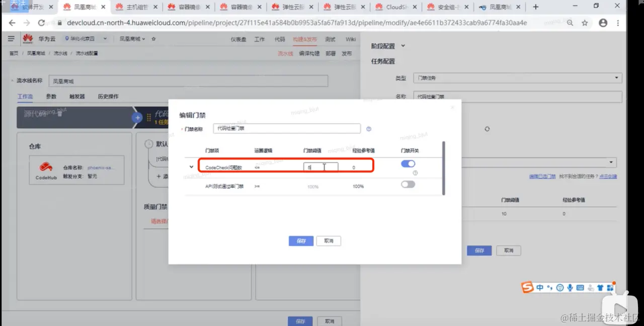Open the gate selection dropdown below 名称

pyautogui.click(x=538, y=162)
